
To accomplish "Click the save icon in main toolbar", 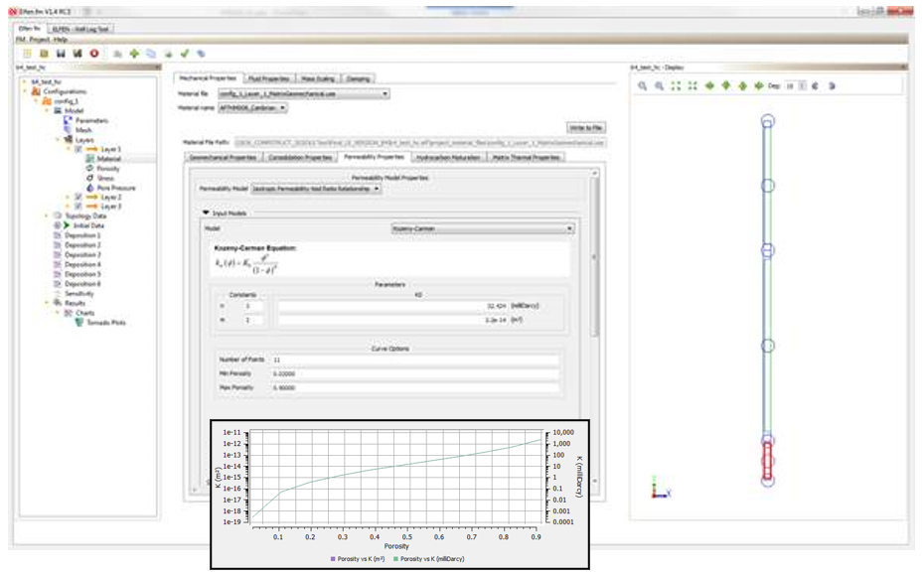I will tap(61, 54).
